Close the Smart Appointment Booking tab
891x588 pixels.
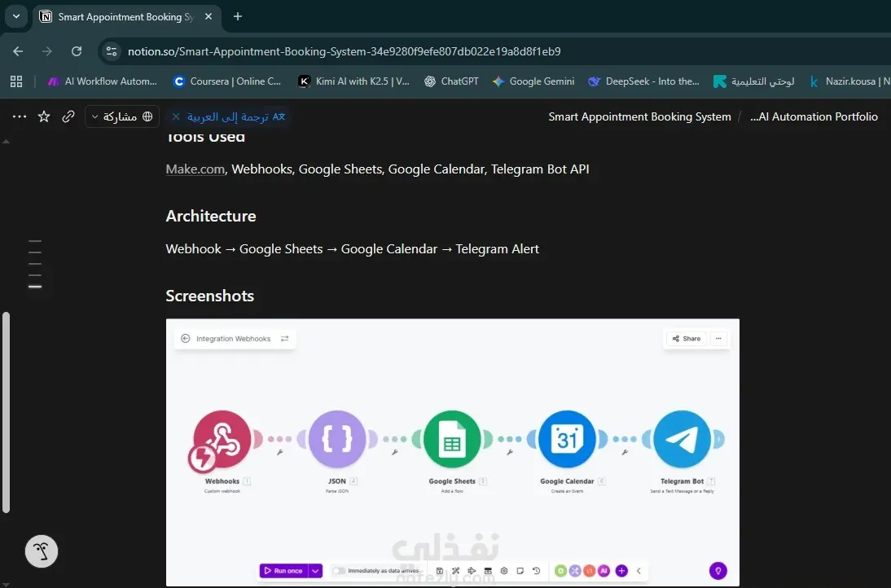pyautogui.click(x=208, y=16)
